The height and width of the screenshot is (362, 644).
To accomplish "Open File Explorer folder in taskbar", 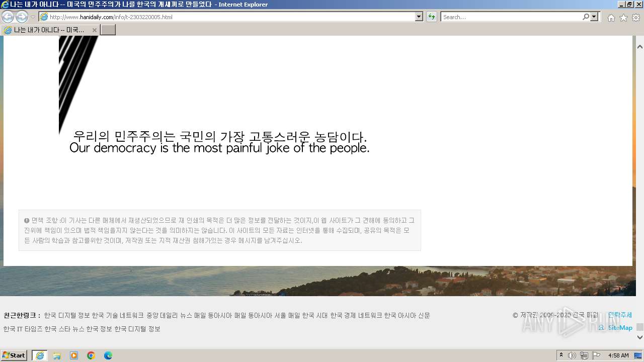I will (x=57, y=355).
